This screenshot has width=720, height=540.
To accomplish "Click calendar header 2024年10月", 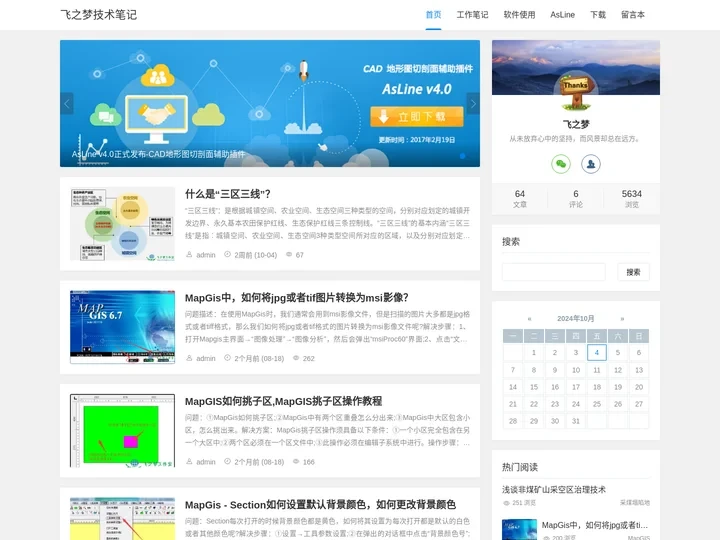I will click(x=576, y=318).
